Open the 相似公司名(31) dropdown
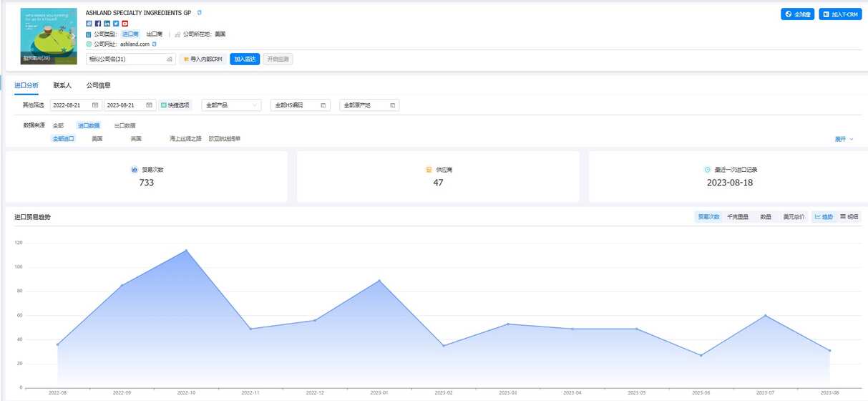This screenshot has height=401, width=868. pyautogui.click(x=130, y=59)
